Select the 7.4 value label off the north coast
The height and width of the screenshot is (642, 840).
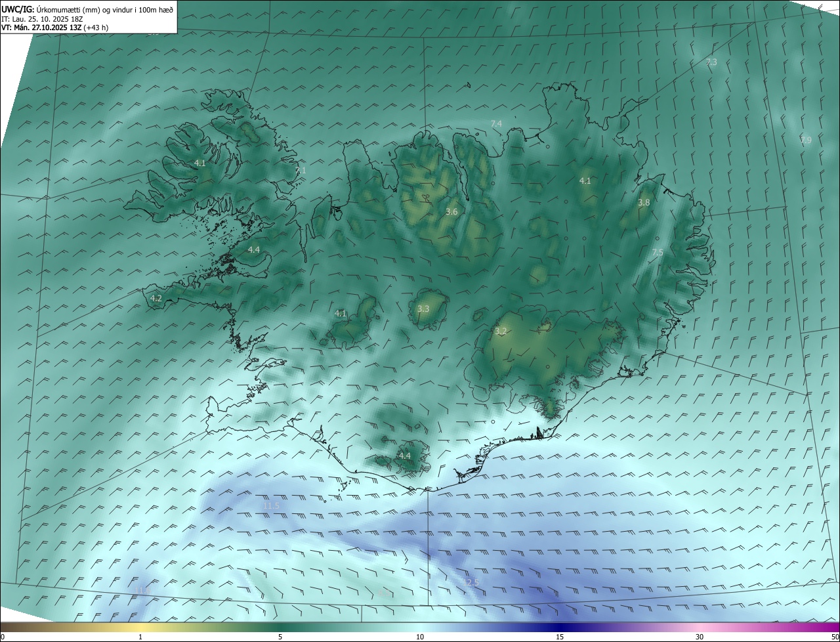496,123
